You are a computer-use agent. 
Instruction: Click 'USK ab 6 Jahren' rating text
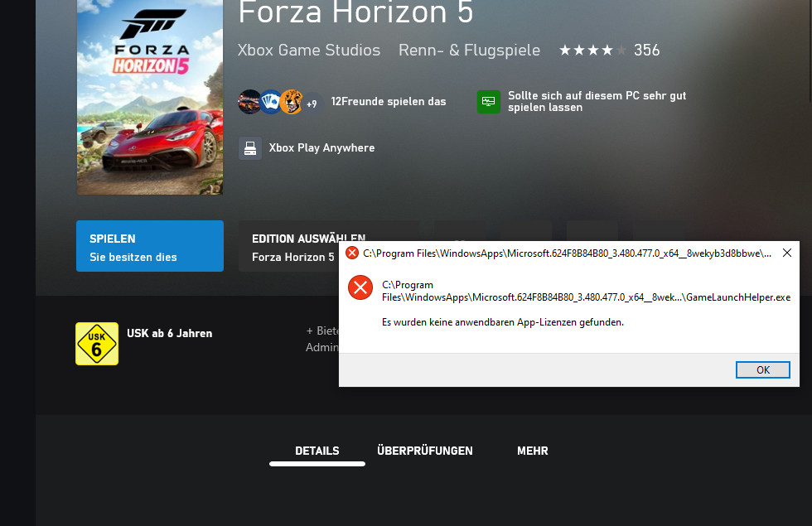(x=169, y=333)
